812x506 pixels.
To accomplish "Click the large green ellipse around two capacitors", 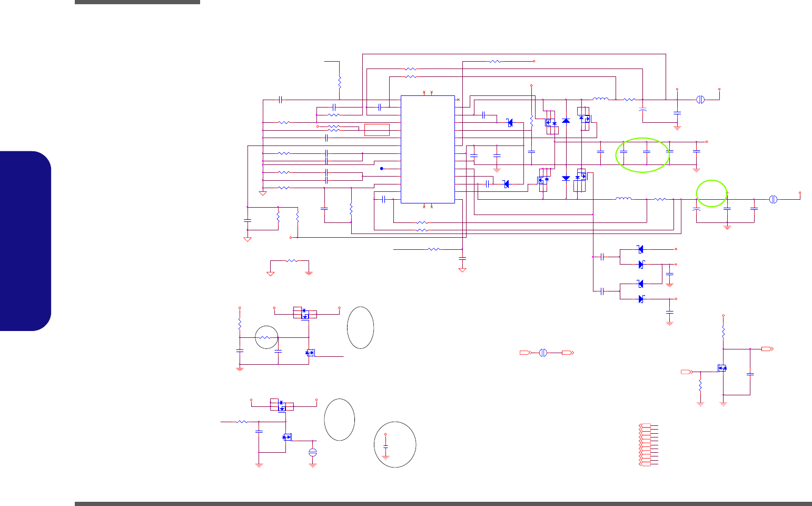I will pyautogui.click(x=642, y=154).
